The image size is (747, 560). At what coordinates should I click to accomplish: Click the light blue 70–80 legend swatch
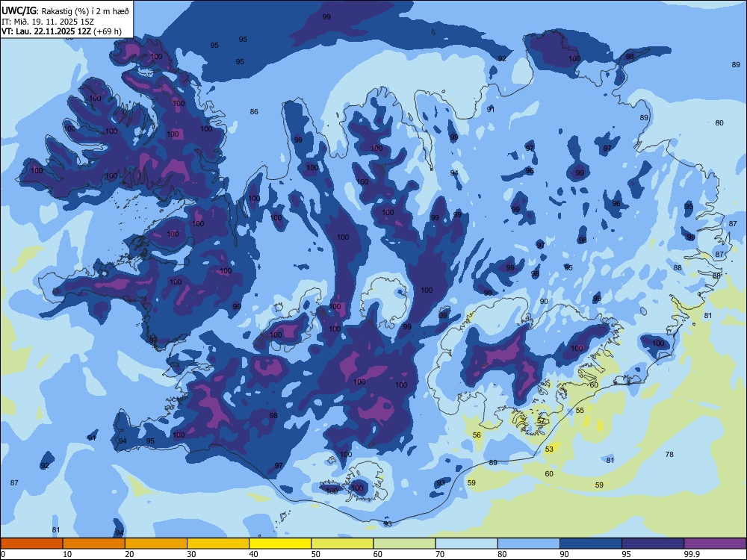tap(466, 544)
